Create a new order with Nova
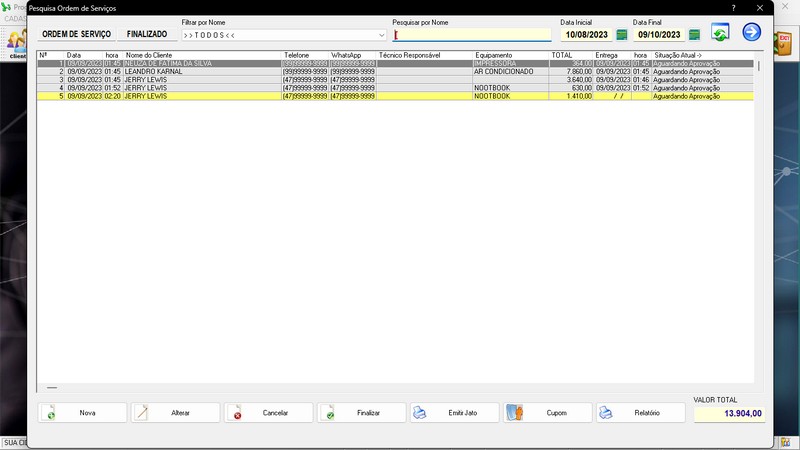800x450 pixels. point(82,413)
